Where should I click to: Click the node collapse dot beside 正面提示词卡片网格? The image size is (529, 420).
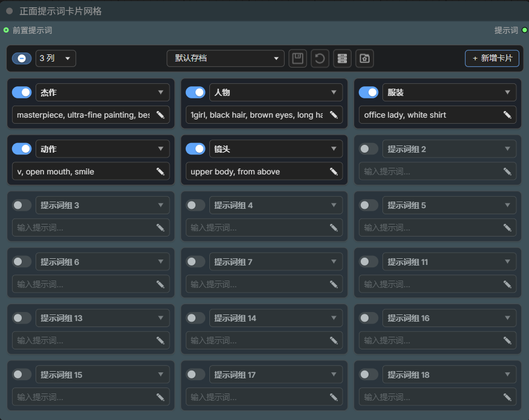[10, 11]
